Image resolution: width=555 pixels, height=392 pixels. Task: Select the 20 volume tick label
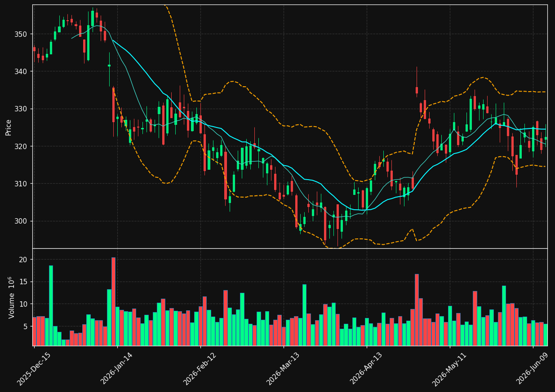(x=23, y=260)
